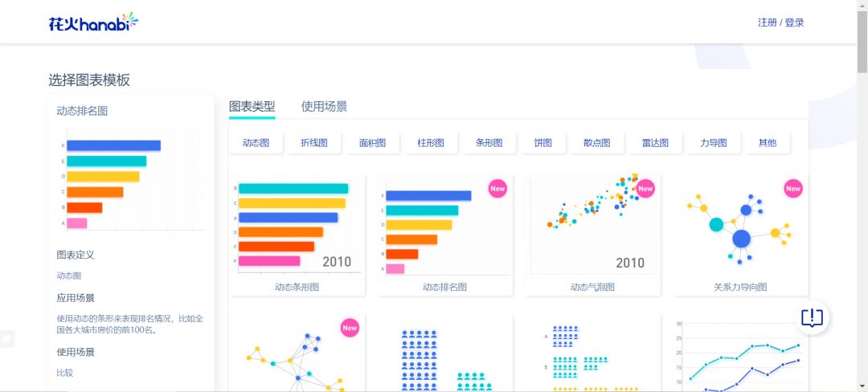Select the 动态气泡图 template card
The height and width of the screenshot is (392, 868).
pos(592,235)
